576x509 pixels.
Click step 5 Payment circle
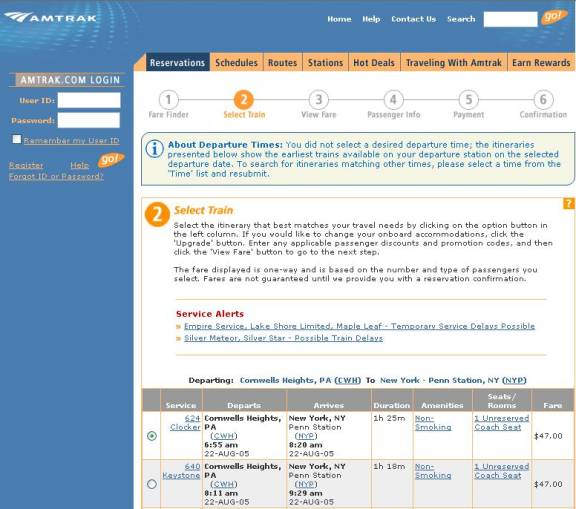tap(469, 100)
